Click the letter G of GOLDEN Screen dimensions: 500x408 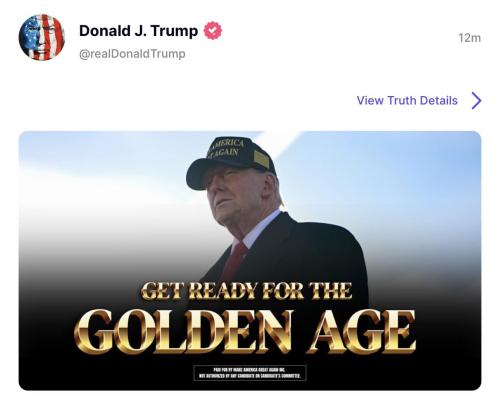point(93,332)
